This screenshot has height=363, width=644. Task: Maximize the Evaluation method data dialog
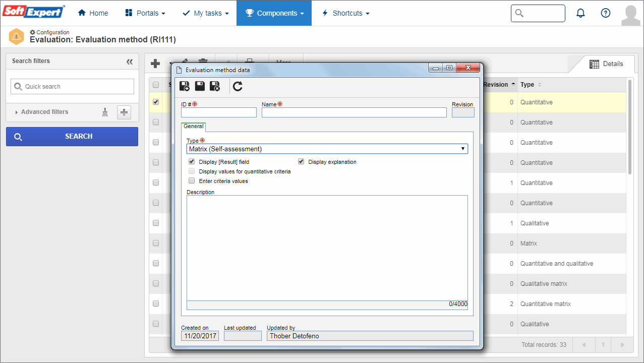(x=449, y=68)
